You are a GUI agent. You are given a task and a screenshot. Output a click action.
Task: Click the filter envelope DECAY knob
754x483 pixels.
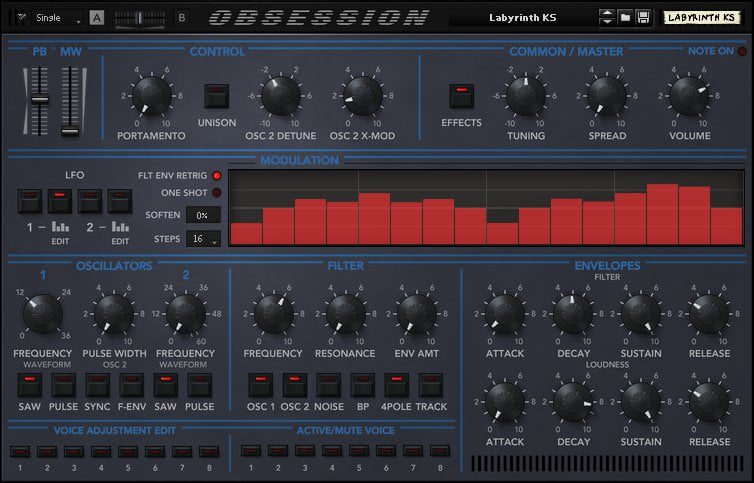point(573,314)
